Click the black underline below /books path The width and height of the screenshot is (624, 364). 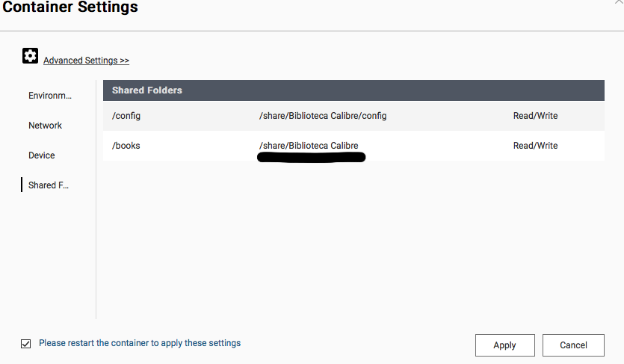point(311,158)
